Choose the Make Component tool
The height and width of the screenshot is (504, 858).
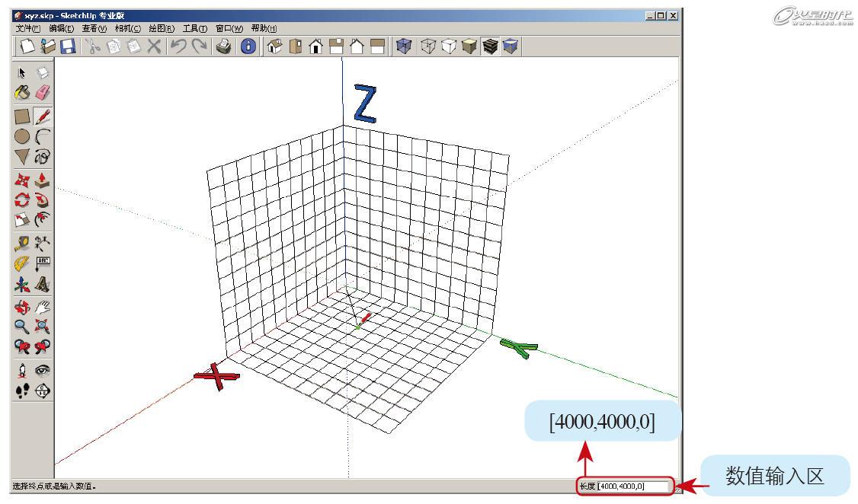click(43, 72)
